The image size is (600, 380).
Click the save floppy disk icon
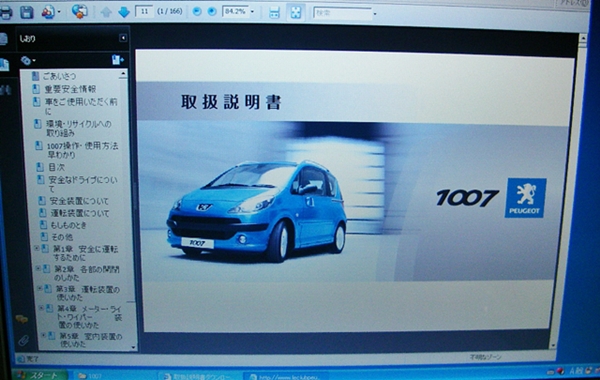pyautogui.click(x=27, y=12)
